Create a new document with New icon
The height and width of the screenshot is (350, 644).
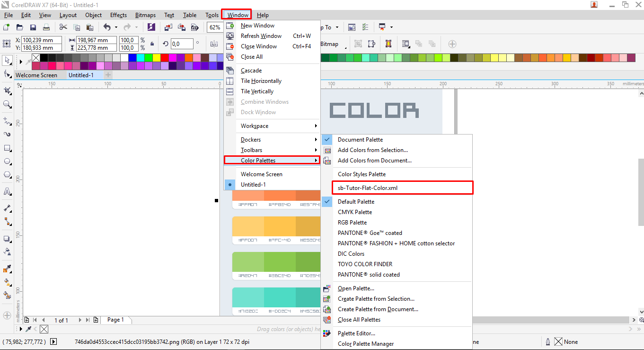(7, 27)
